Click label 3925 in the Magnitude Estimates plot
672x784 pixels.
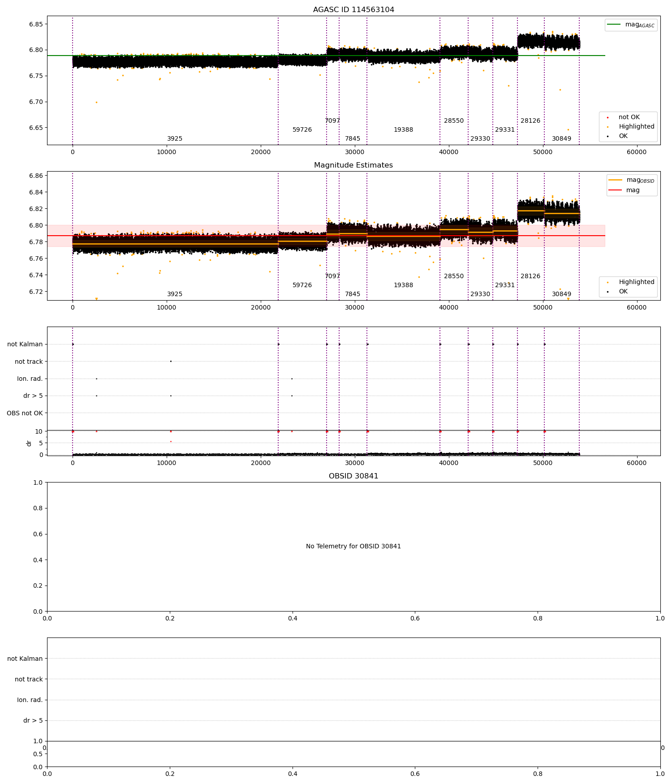pos(175,294)
